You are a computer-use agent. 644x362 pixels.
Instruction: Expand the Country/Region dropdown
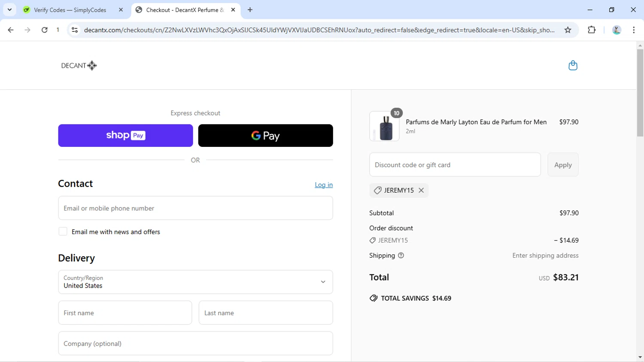(195, 282)
